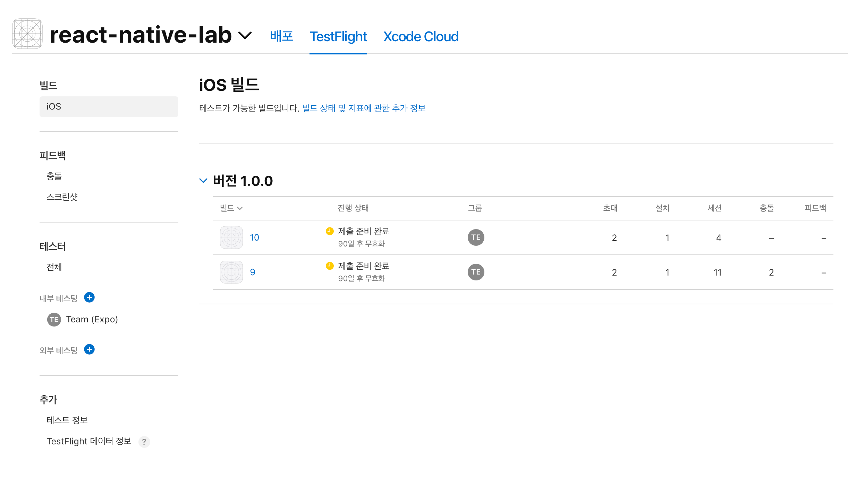Viewport: 848px width, 504px height.
Task: Click build 10 app icon thumbnail
Action: click(x=231, y=237)
